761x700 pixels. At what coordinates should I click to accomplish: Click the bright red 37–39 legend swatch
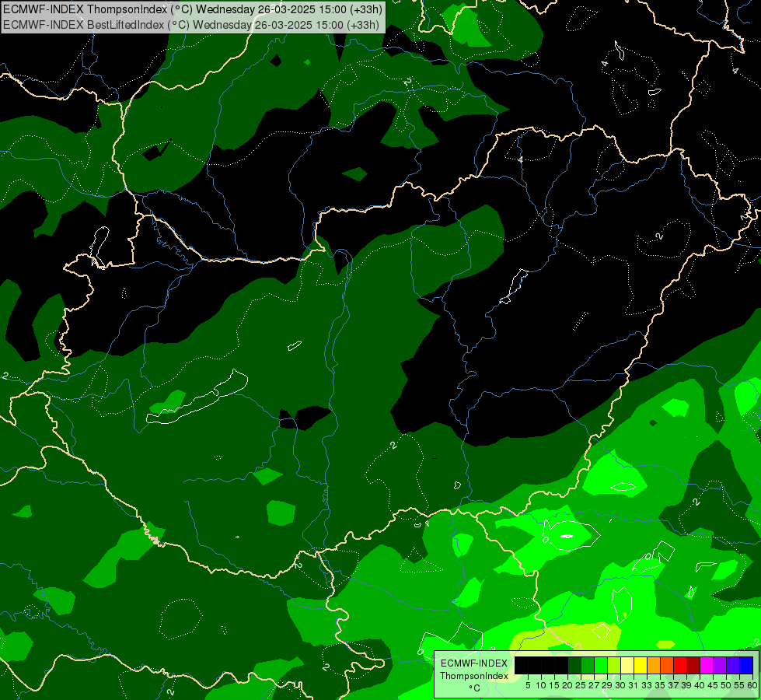pyautogui.click(x=680, y=665)
